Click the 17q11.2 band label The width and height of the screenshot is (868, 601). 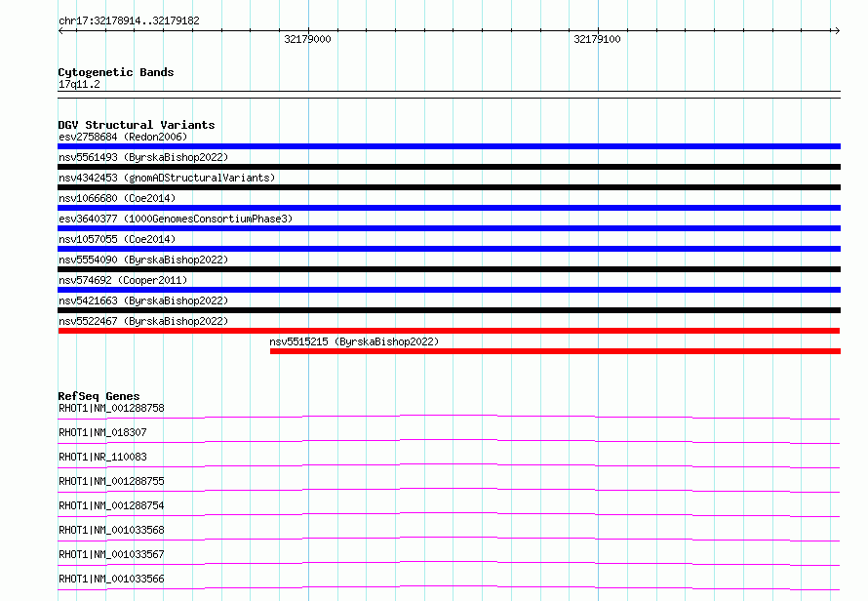coord(79,84)
